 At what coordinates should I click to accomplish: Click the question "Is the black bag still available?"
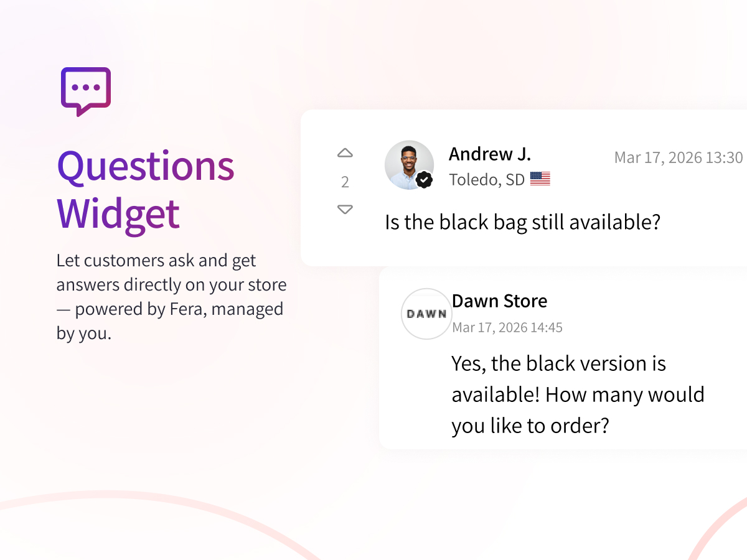coord(522,222)
